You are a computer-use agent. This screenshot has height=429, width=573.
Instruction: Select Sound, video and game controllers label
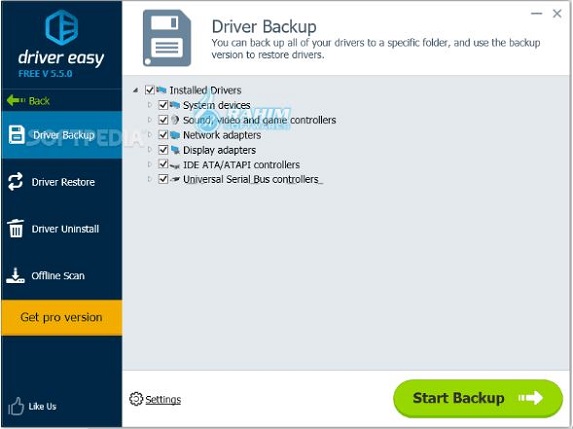[259, 120]
